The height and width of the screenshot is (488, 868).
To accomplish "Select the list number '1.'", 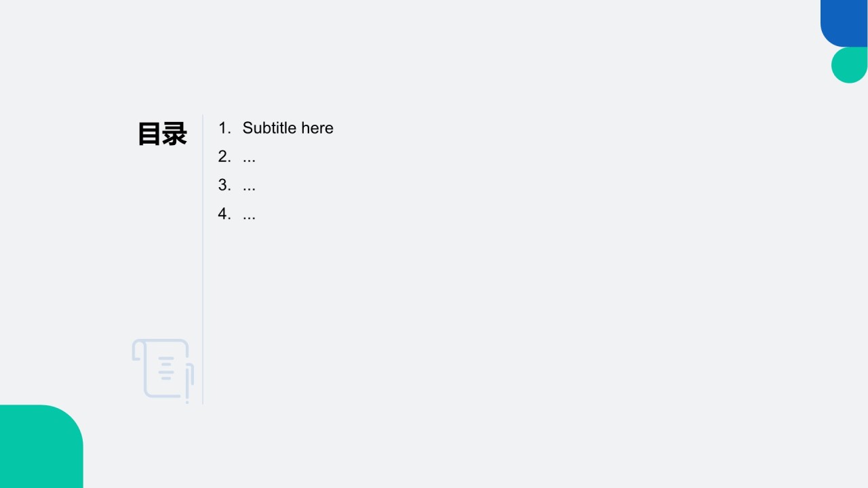I will tap(224, 128).
